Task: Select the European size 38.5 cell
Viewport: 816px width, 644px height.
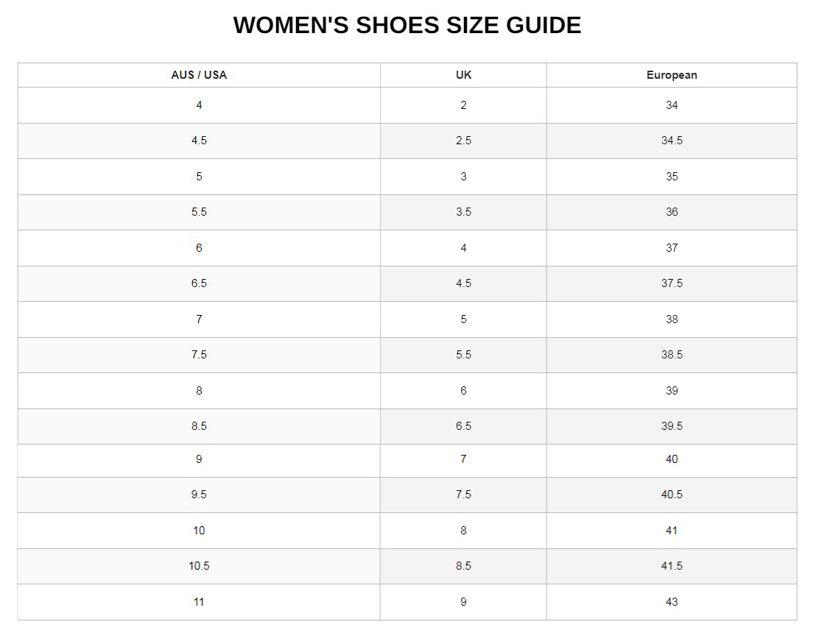Action: [x=672, y=355]
